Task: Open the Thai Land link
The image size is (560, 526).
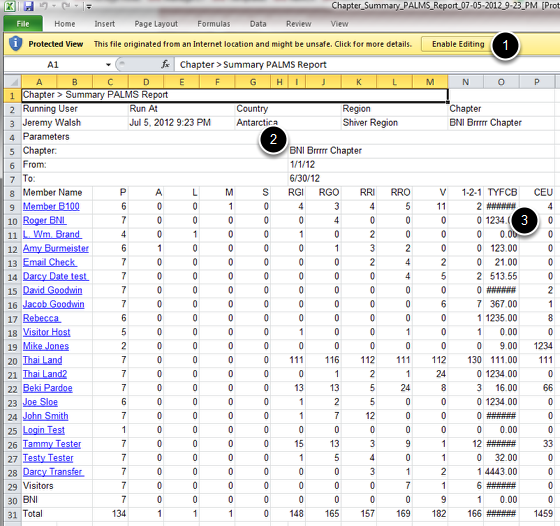Action: click(42, 360)
